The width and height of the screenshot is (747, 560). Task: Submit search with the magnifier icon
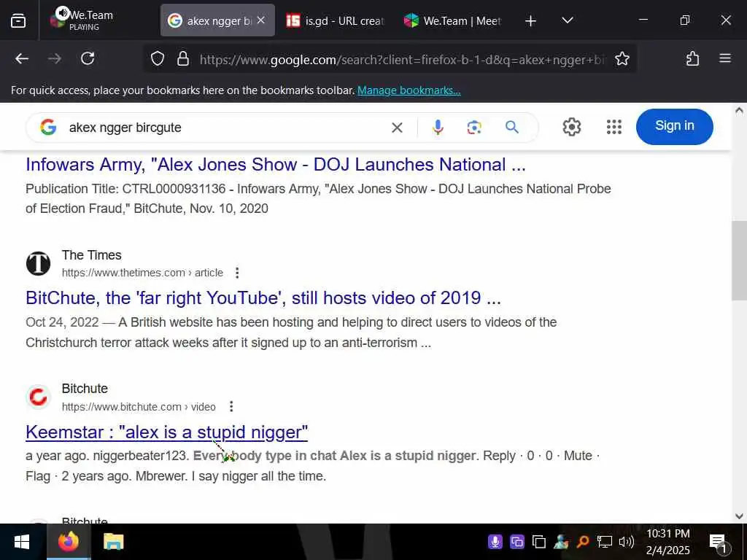pyautogui.click(x=512, y=127)
